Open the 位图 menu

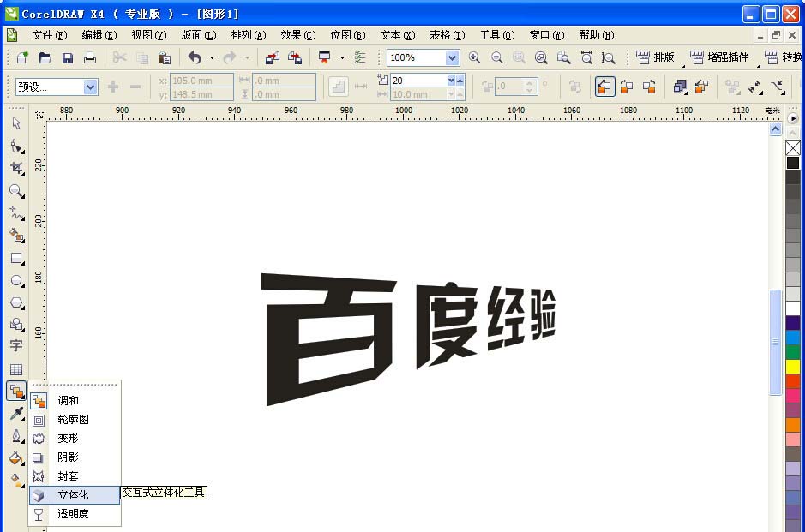347,35
